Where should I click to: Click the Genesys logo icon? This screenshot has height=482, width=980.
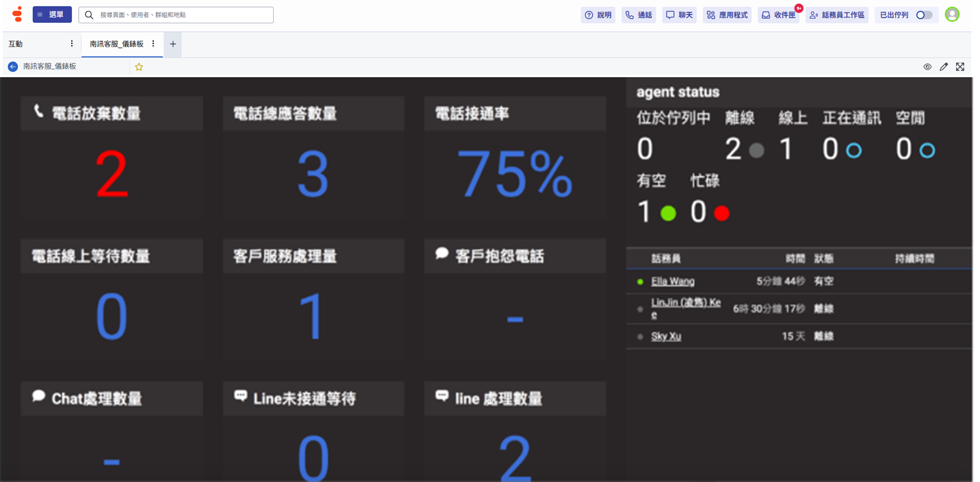coord(18,15)
